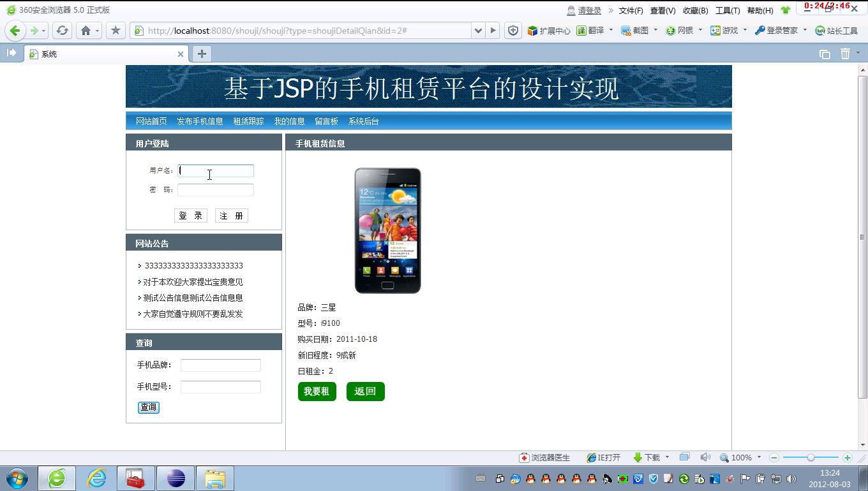The height and width of the screenshot is (491, 868).
Task: Open 系统后台 navigation link
Action: [363, 121]
